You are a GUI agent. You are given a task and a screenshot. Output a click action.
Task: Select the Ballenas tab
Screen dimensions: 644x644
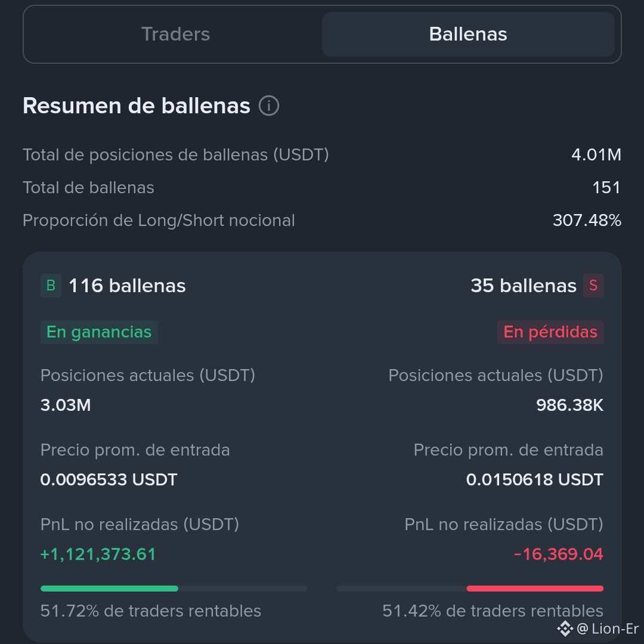click(468, 34)
